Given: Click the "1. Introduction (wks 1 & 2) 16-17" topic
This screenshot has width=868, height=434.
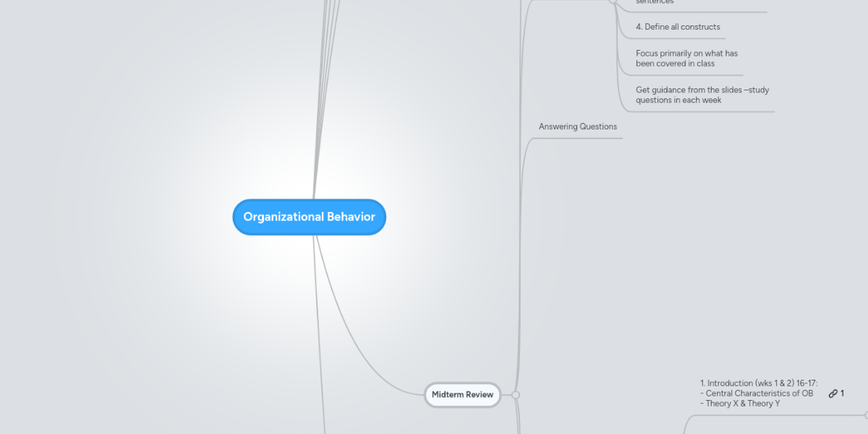Looking at the screenshot, I should (x=758, y=383).
